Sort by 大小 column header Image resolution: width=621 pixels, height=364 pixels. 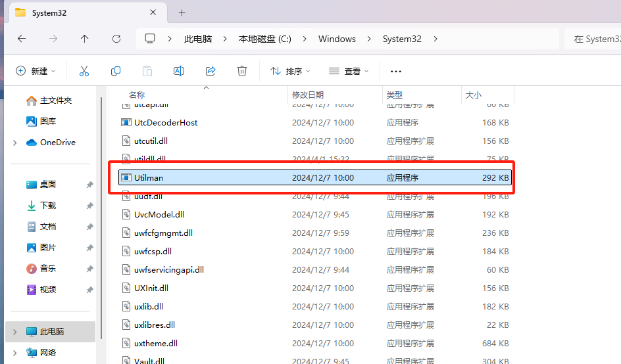(x=473, y=95)
